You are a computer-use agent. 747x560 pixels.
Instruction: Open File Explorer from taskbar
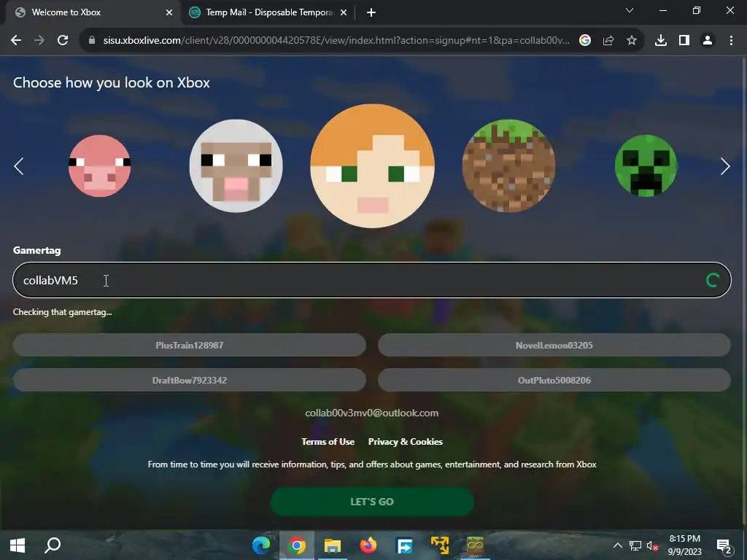click(333, 545)
